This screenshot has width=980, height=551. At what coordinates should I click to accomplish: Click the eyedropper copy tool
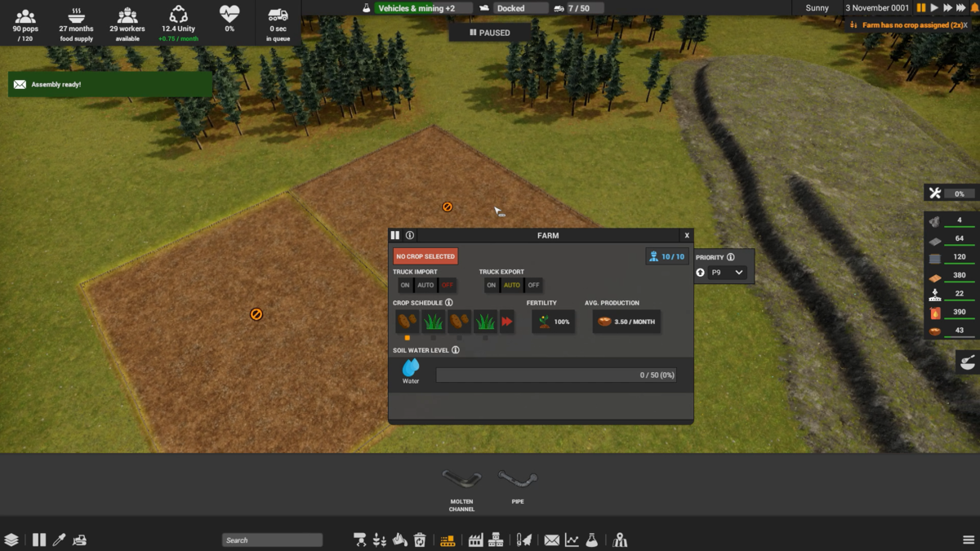(x=59, y=540)
